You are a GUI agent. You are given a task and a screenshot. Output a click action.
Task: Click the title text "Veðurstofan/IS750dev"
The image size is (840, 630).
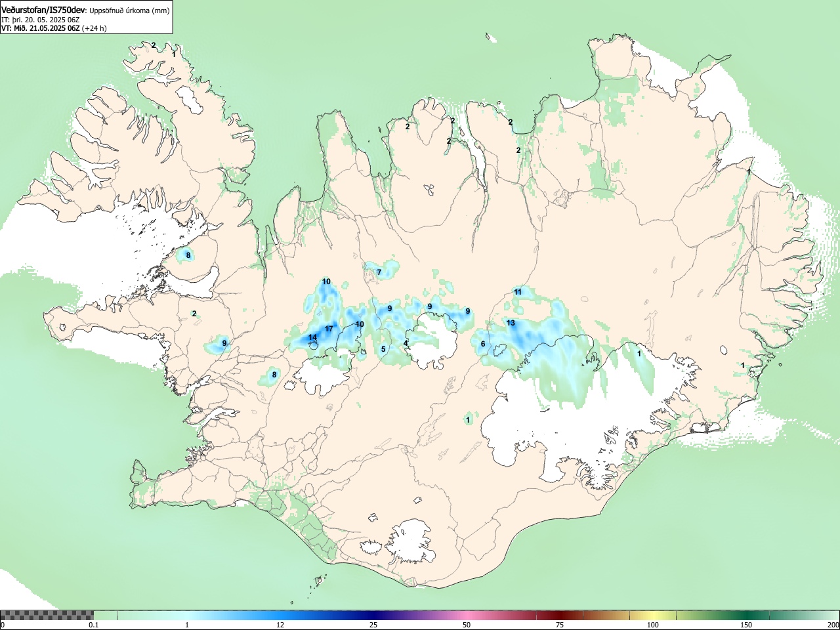coord(43,10)
